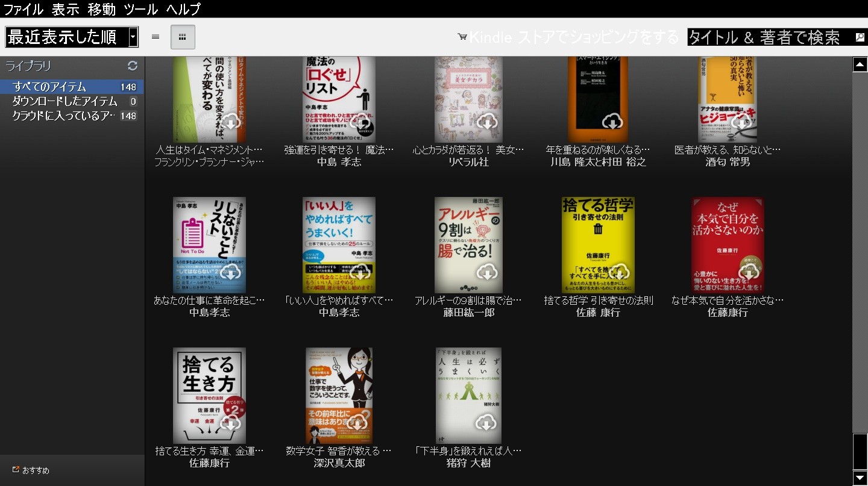868x486 pixels.
Task: Click author name 酒匂 常男
Action: pos(728,162)
